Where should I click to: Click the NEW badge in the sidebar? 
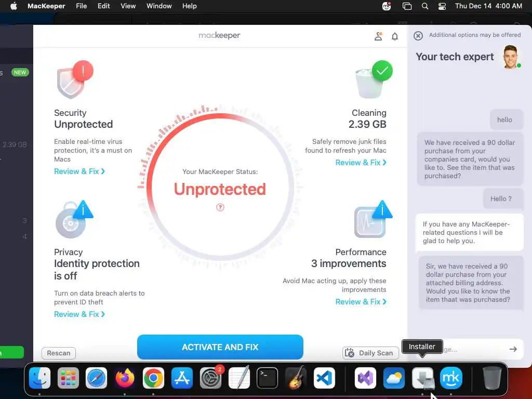pos(20,72)
